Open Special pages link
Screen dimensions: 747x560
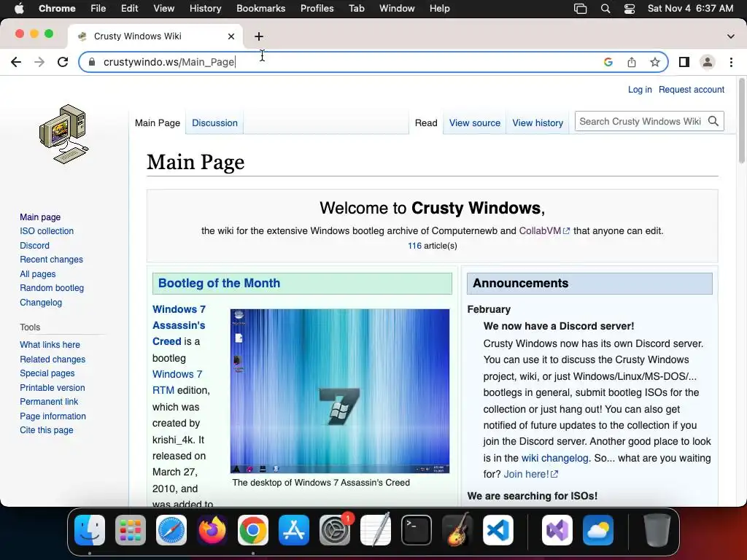click(x=47, y=373)
